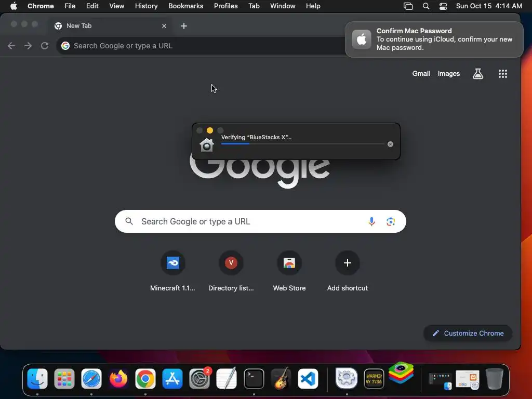Screen dimensions: 532x399
Task: Open the Profiles menu
Action: point(225,6)
